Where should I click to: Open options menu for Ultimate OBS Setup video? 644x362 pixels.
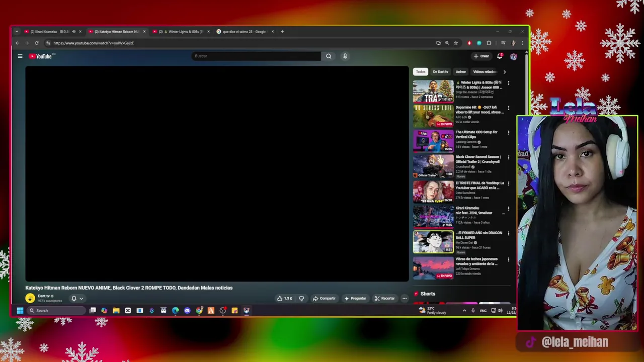pyautogui.click(x=508, y=133)
